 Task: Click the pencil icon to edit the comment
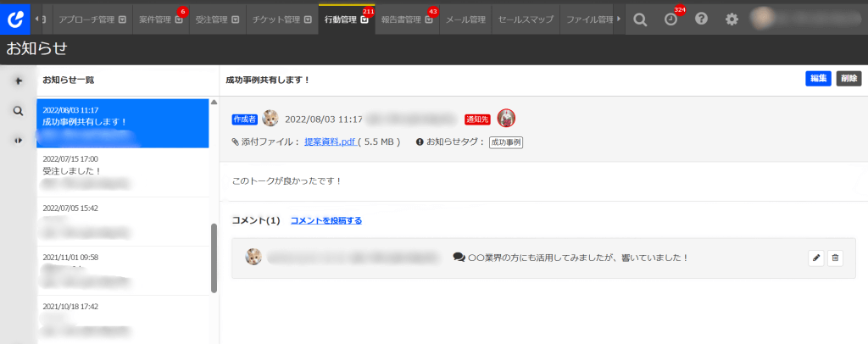(816, 258)
